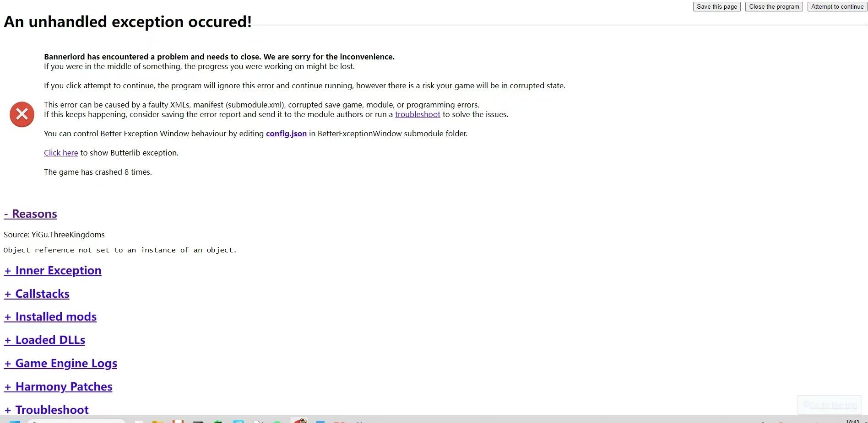Expand the Installed mods section
The width and height of the screenshot is (868, 423).
tap(50, 317)
